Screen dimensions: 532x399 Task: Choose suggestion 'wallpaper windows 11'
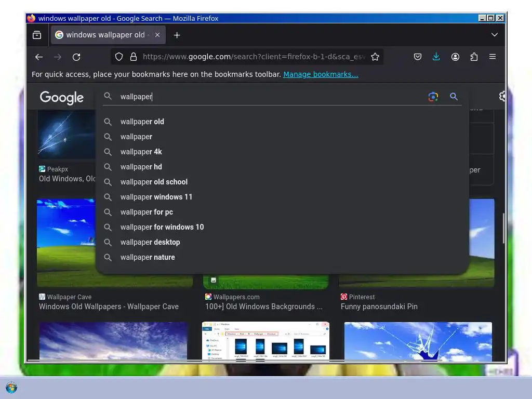(282, 197)
